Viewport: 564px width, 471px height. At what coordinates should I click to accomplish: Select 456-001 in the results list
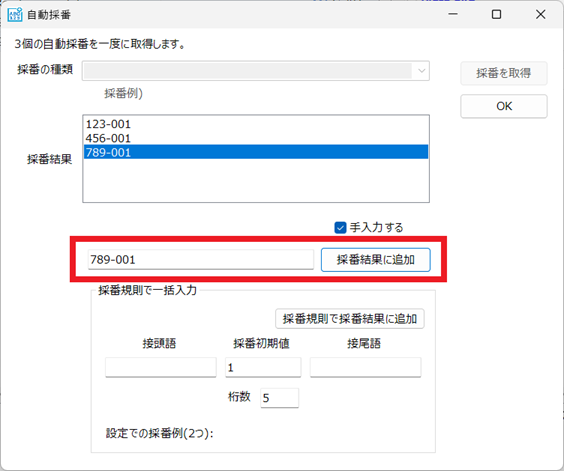(x=256, y=138)
